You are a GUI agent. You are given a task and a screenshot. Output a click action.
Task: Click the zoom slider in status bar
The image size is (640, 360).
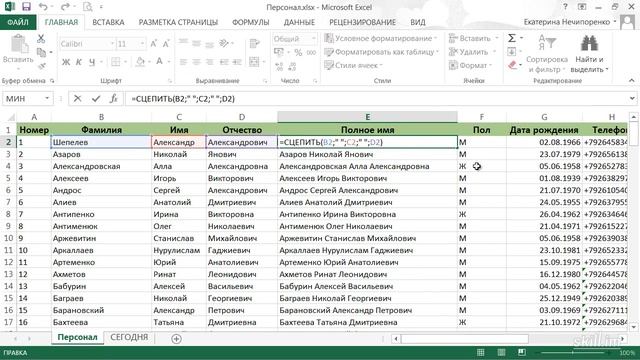point(572,352)
